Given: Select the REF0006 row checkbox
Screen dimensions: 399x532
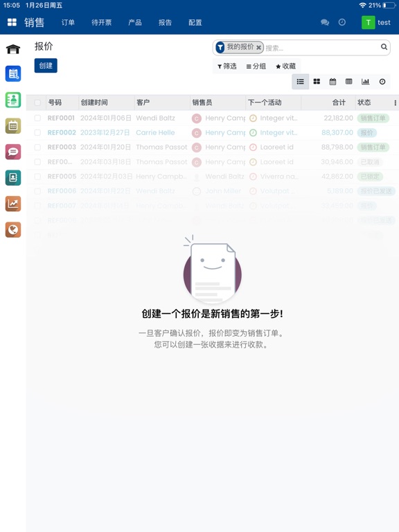Looking at the screenshot, I should (x=37, y=191).
